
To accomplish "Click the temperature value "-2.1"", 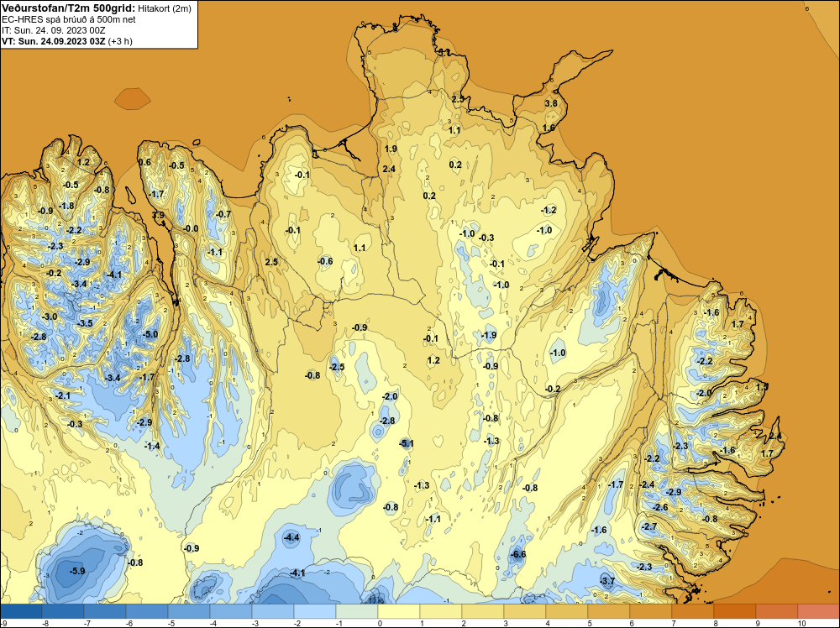I will (63, 395).
